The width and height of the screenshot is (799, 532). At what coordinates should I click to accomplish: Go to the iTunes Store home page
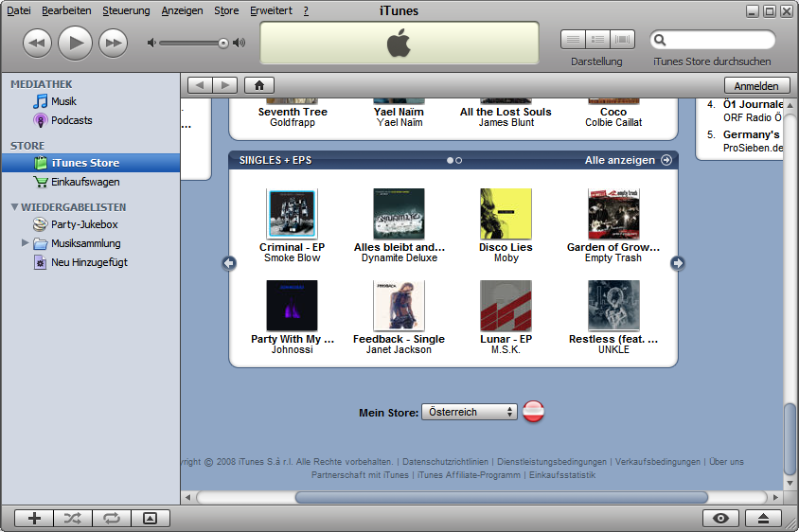coord(258,85)
